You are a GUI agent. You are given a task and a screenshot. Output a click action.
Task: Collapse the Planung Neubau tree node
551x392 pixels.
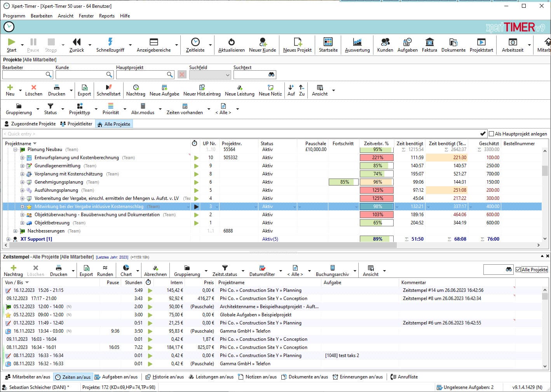pyautogui.click(x=16, y=149)
